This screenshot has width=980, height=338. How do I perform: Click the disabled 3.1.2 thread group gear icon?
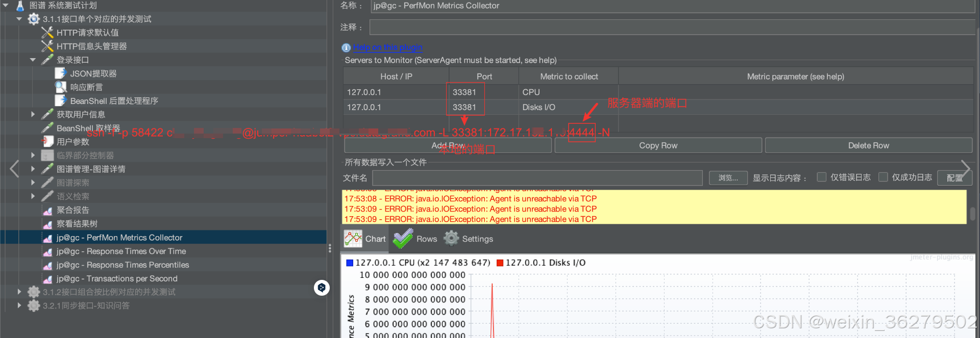(x=34, y=292)
